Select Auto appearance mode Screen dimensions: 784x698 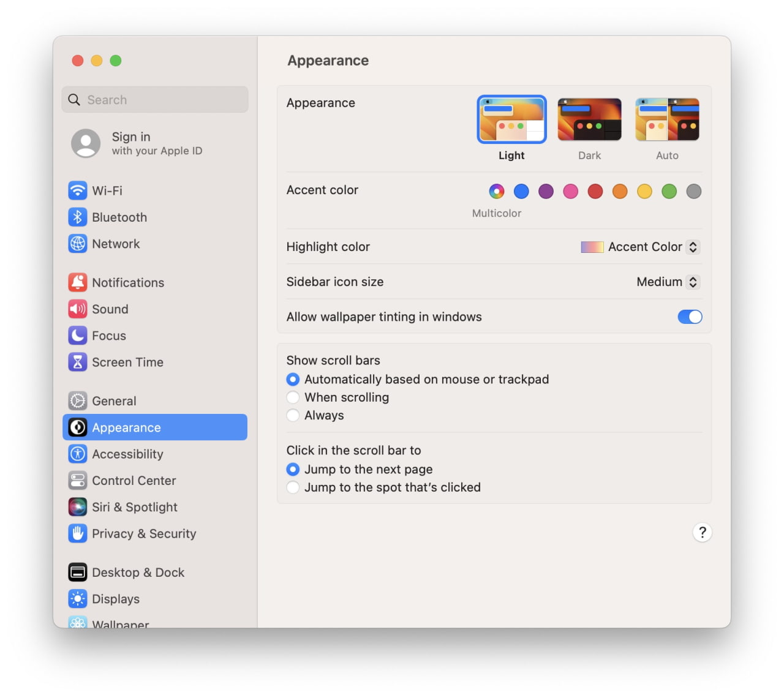coord(667,119)
